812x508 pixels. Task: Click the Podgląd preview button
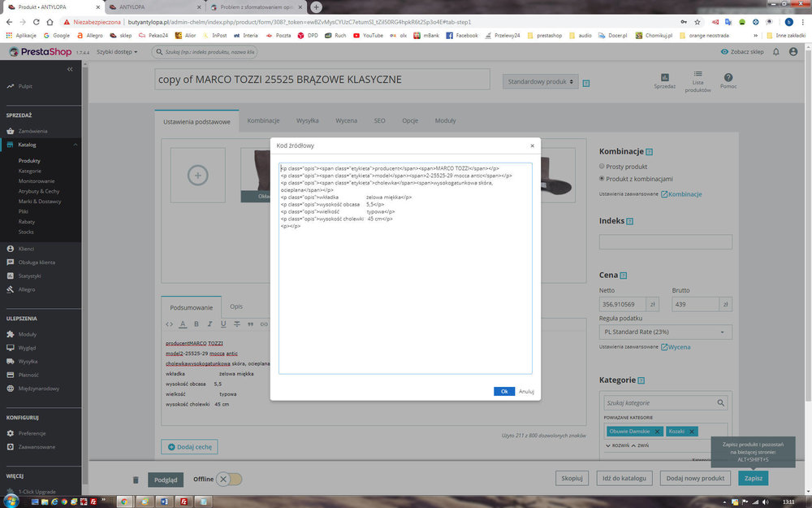coord(166,480)
